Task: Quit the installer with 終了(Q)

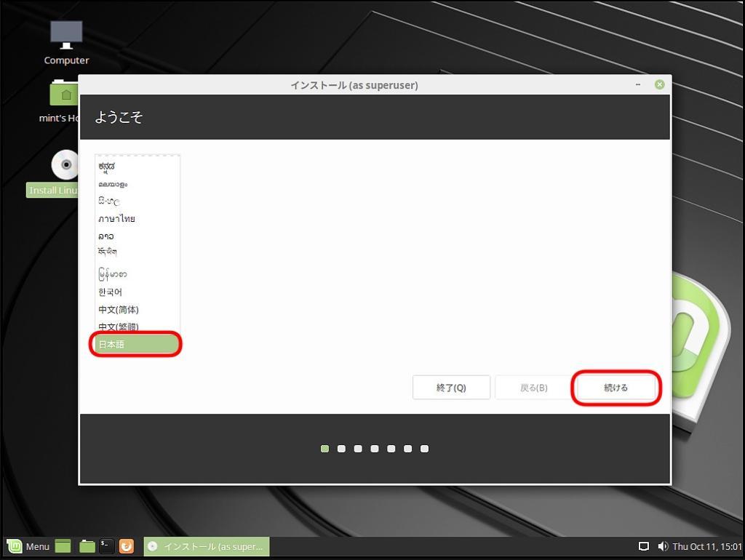Action: 451,387
